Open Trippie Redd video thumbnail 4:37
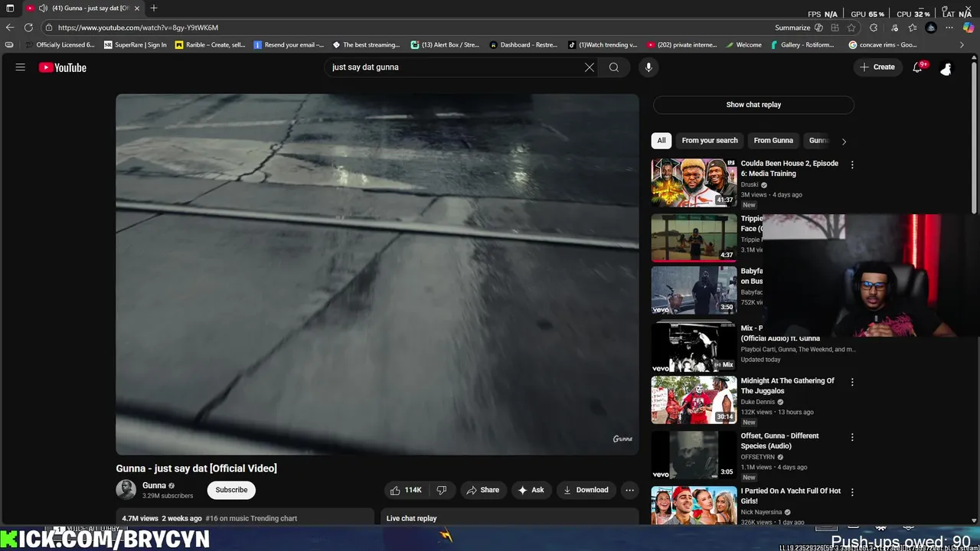 point(694,238)
